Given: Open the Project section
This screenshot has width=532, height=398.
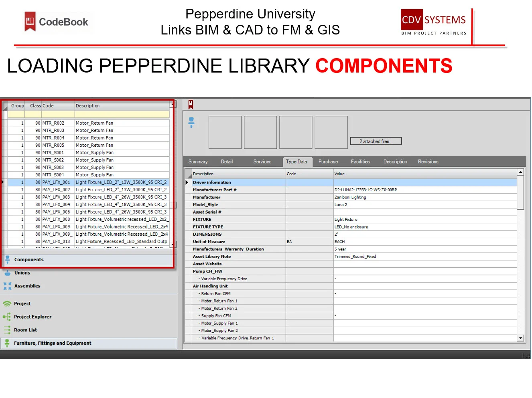Looking at the screenshot, I should point(22,304).
